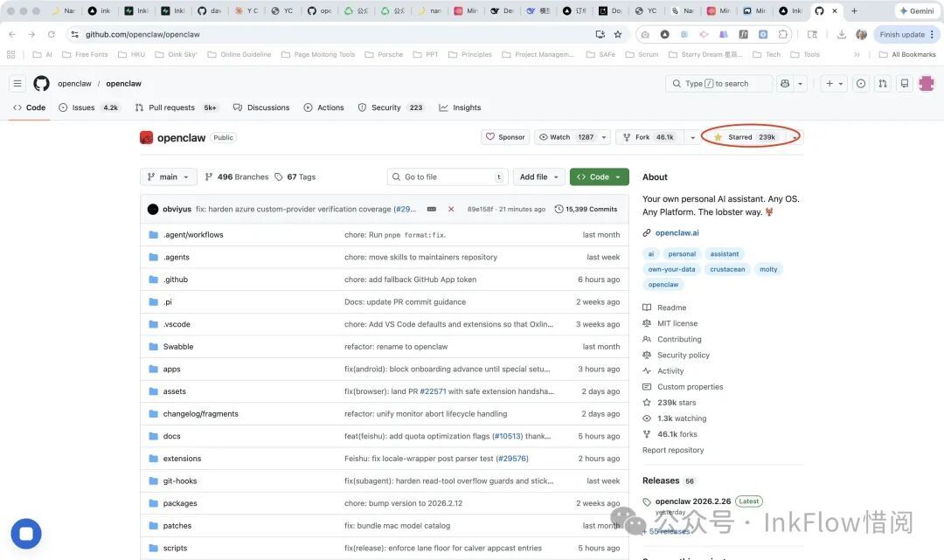This screenshot has width=944, height=560.
Task: Open the extensions puzzle icon in toolbar
Action: [x=782, y=34]
